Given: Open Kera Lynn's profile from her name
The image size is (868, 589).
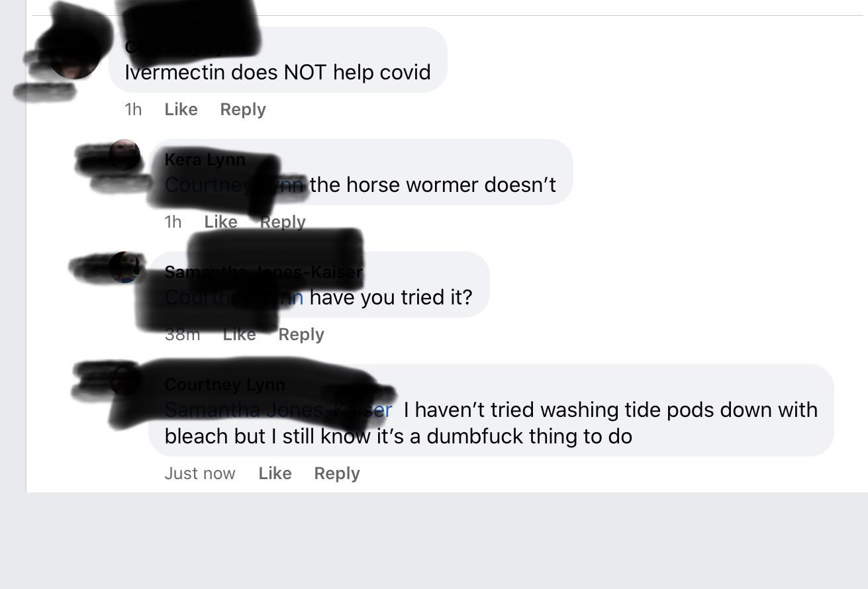Looking at the screenshot, I should click(x=205, y=159).
